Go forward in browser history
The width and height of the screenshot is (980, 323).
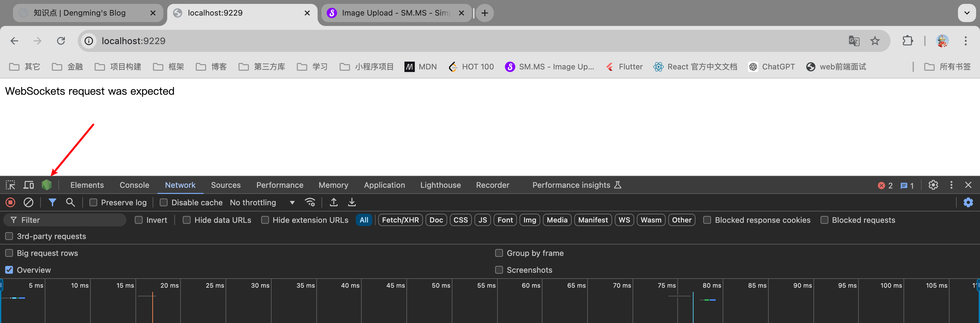[37, 41]
